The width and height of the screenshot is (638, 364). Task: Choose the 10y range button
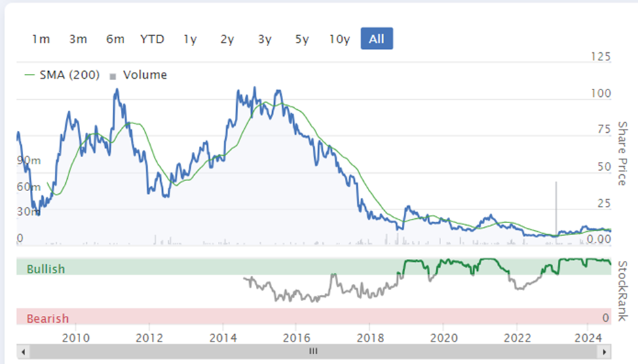click(339, 39)
